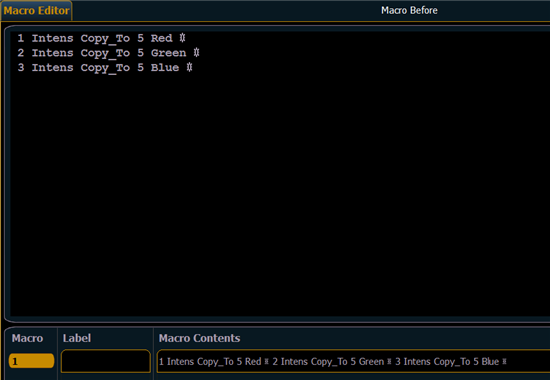Click the Macro Contents text field
The image size is (550, 380).
pyautogui.click(x=353, y=361)
